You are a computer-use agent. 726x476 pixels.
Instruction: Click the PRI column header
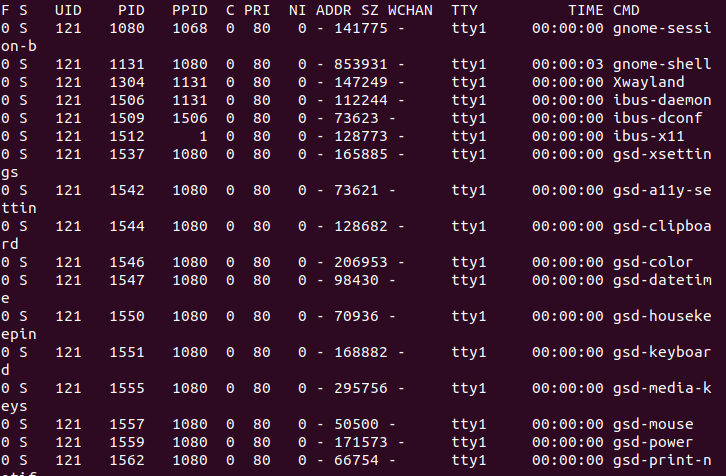click(x=257, y=10)
